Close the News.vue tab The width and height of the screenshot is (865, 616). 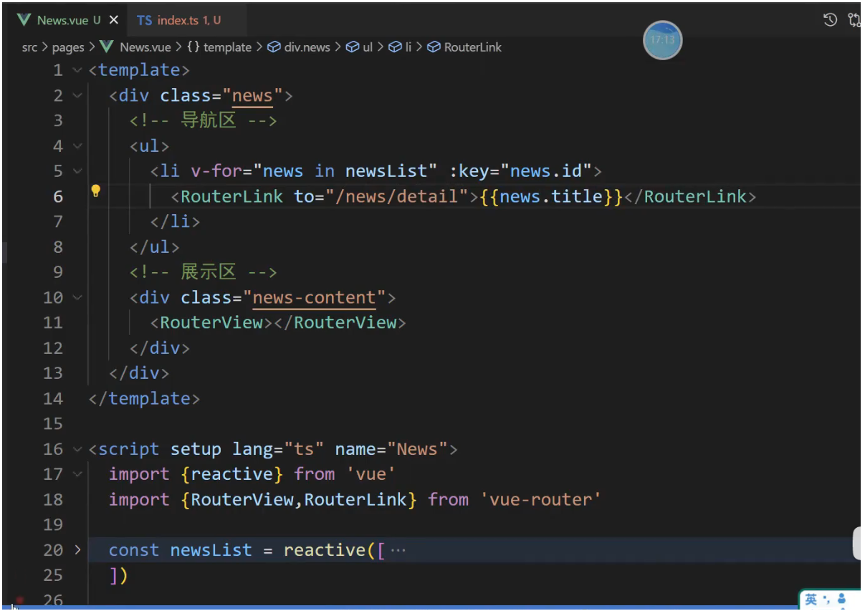click(113, 20)
